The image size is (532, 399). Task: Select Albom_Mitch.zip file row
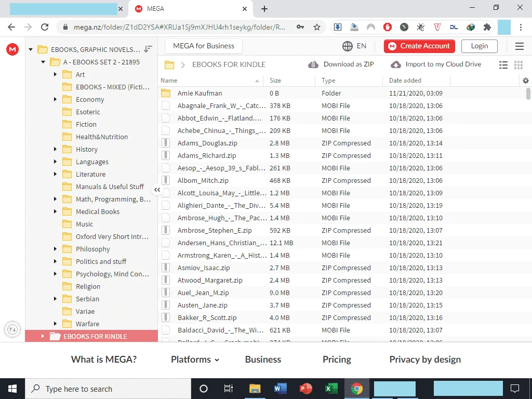click(x=342, y=180)
